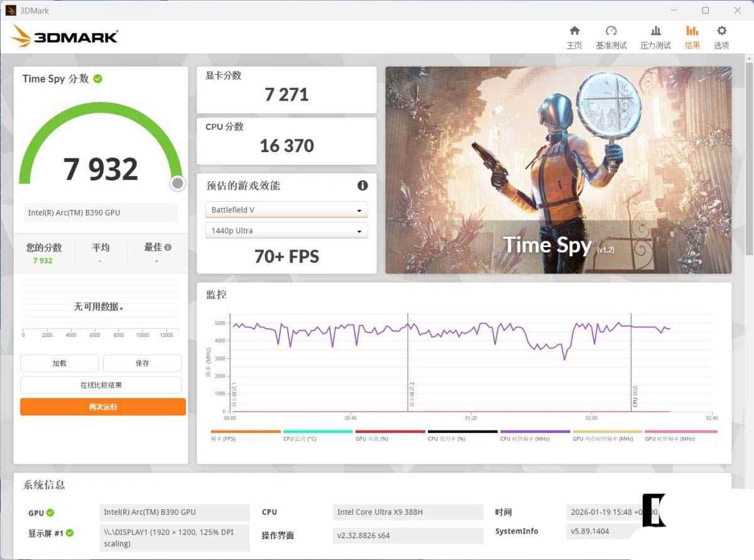Open the 主页 home tab
754x560 pixels.
click(574, 38)
